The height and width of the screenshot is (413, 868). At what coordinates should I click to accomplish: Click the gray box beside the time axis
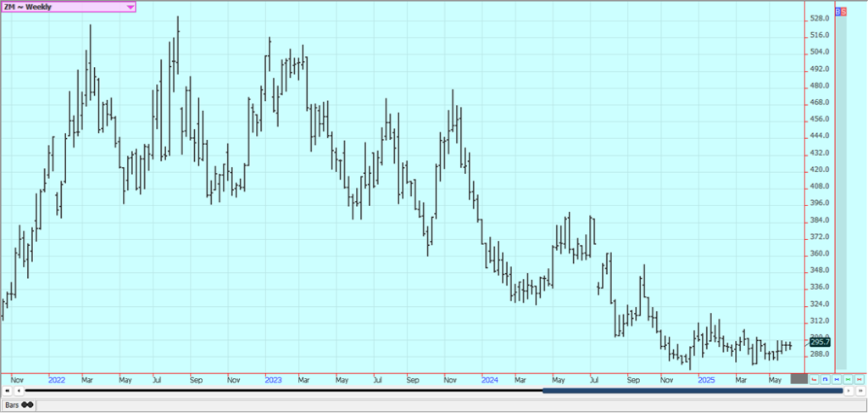pos(798,379)
